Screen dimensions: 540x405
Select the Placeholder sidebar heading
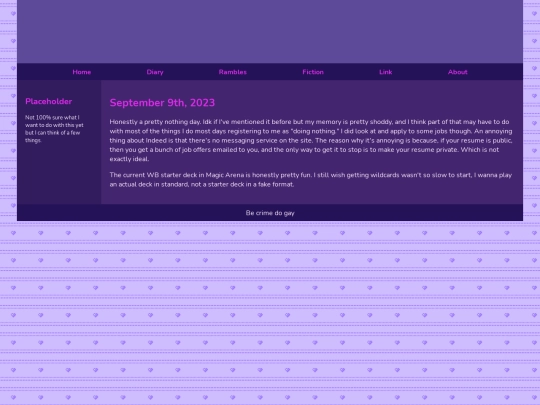pyautogui.click(x=49, y=101)
